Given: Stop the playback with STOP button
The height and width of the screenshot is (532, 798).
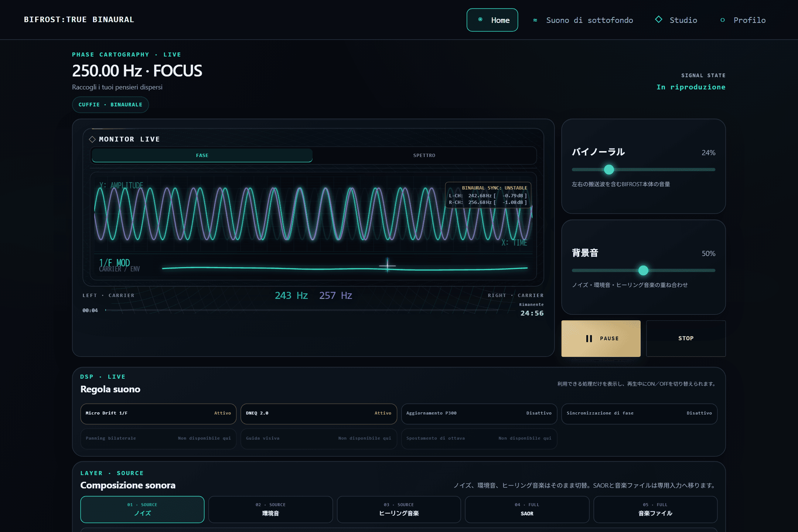Looking at the screenshot, I should (x=686, y=338).
